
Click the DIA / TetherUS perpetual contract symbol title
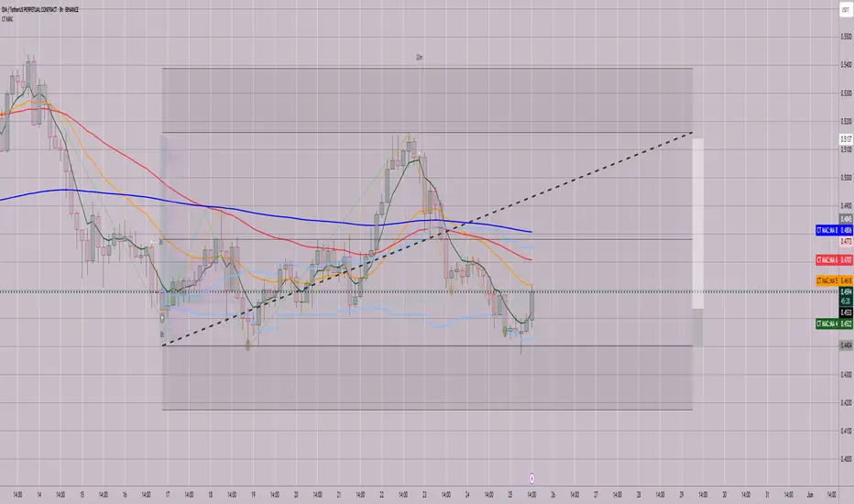[39, 10]
